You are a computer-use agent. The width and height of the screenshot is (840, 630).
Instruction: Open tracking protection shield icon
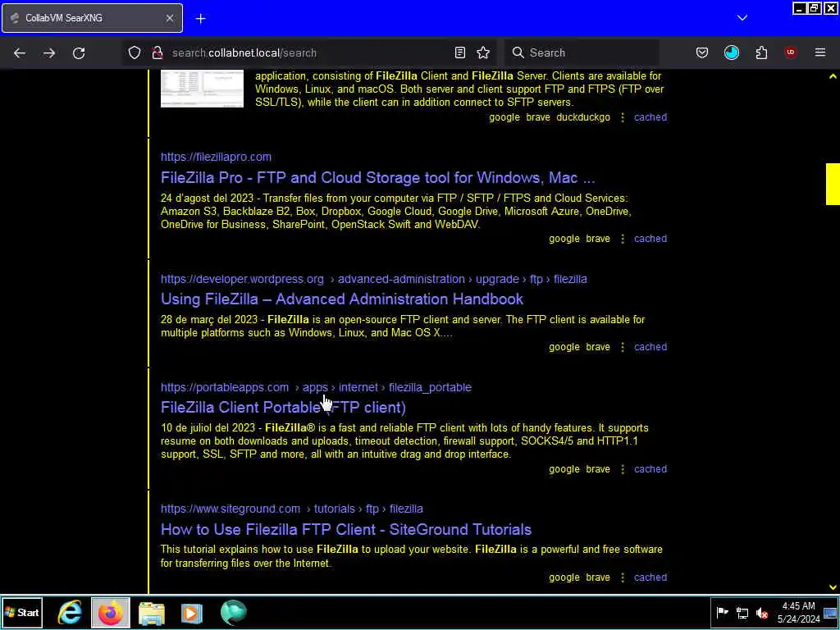coord(134,52)
